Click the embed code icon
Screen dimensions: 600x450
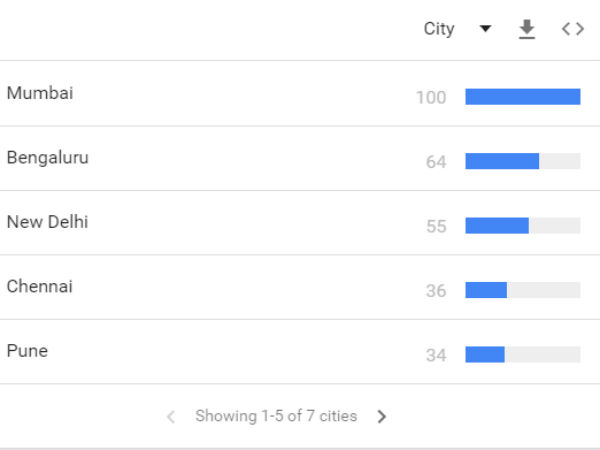573,29
